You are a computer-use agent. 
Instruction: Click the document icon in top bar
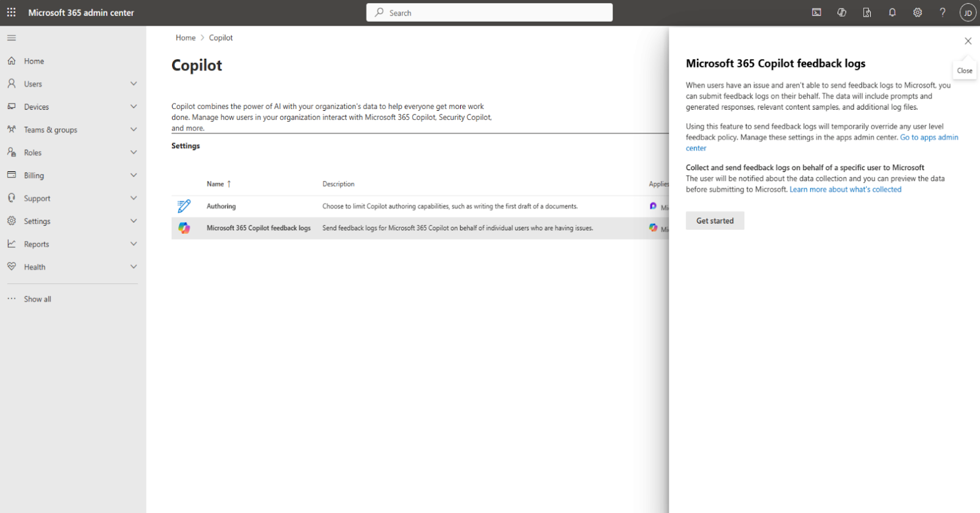point(867,12)
